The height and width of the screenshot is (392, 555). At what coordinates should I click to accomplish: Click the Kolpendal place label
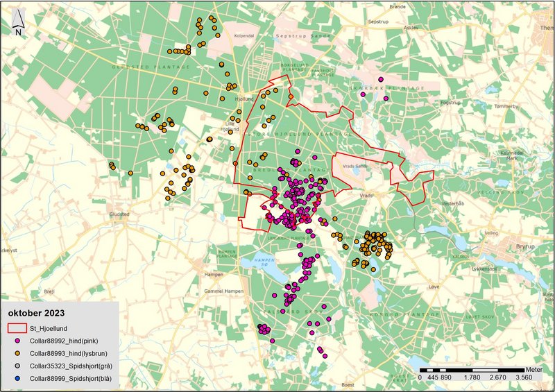(245, 33)
